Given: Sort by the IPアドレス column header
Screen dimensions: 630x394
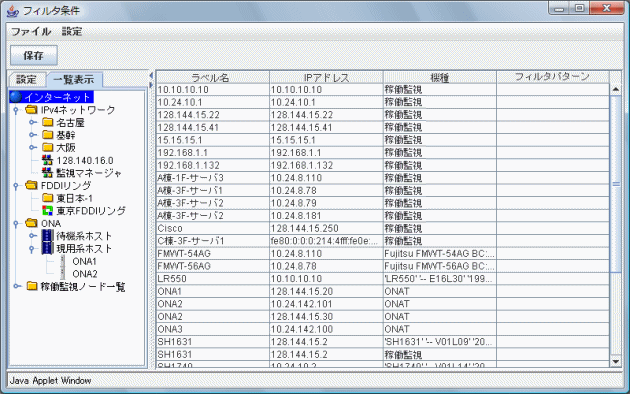Looking at the screenshot, I should 326,77.
